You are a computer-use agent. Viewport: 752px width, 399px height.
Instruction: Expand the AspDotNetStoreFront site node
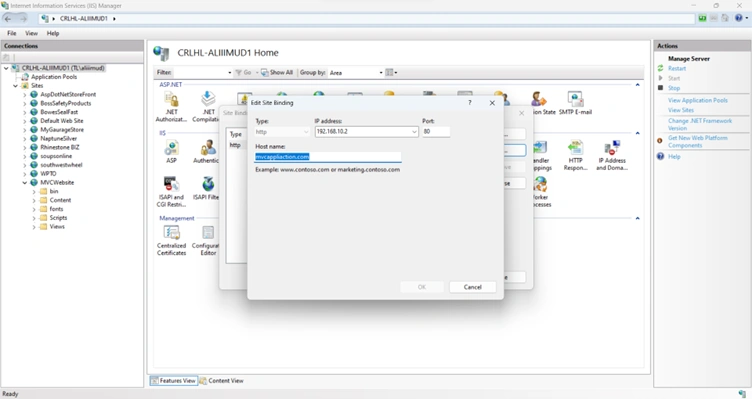coord(25,94)
